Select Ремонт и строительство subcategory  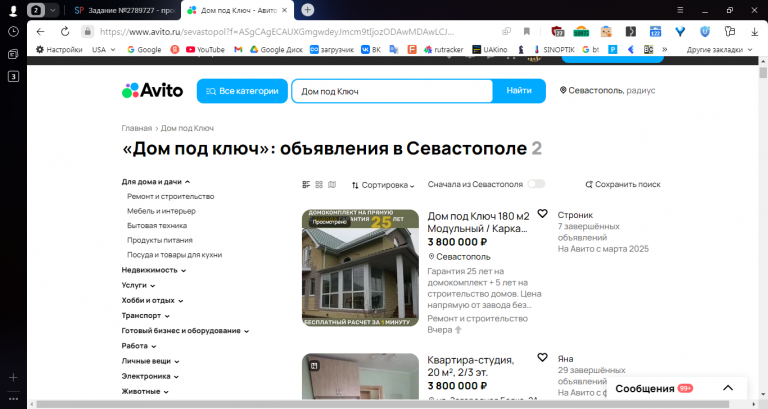click(x=170, y=196)
